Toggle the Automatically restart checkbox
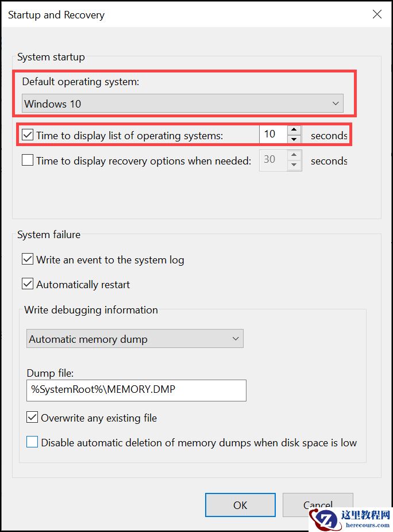The width and height of the screenshot is (393, 532). [x=27, y=284]
